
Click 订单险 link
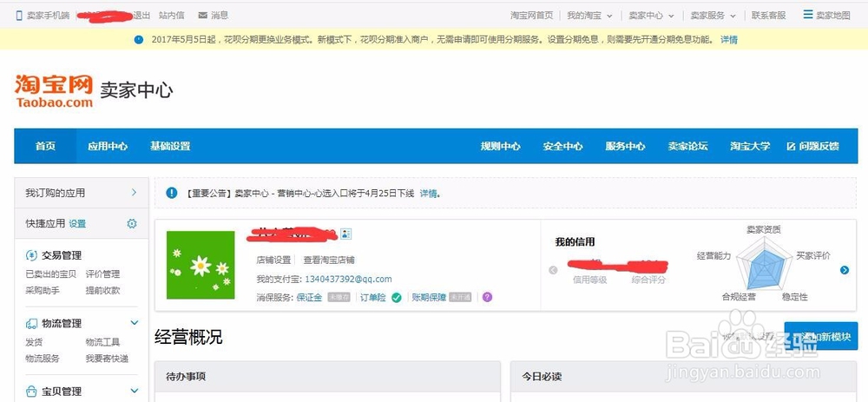(x=373, y=297)
